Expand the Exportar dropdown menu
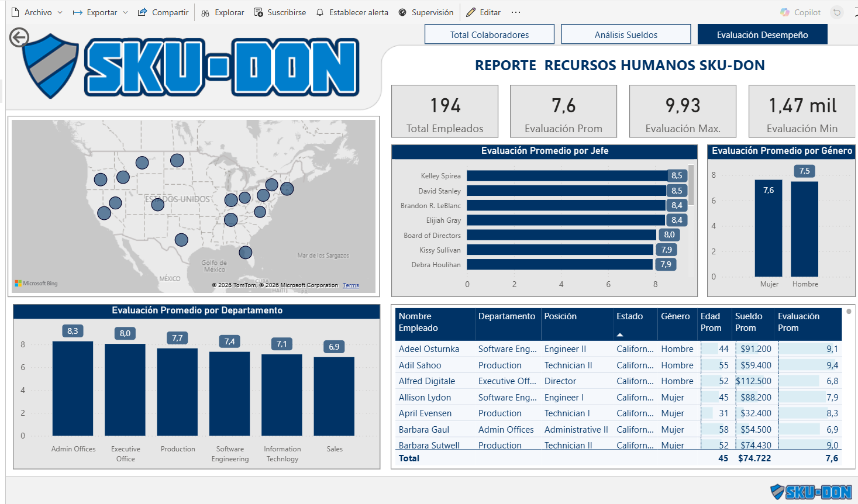 pos(101,12)
